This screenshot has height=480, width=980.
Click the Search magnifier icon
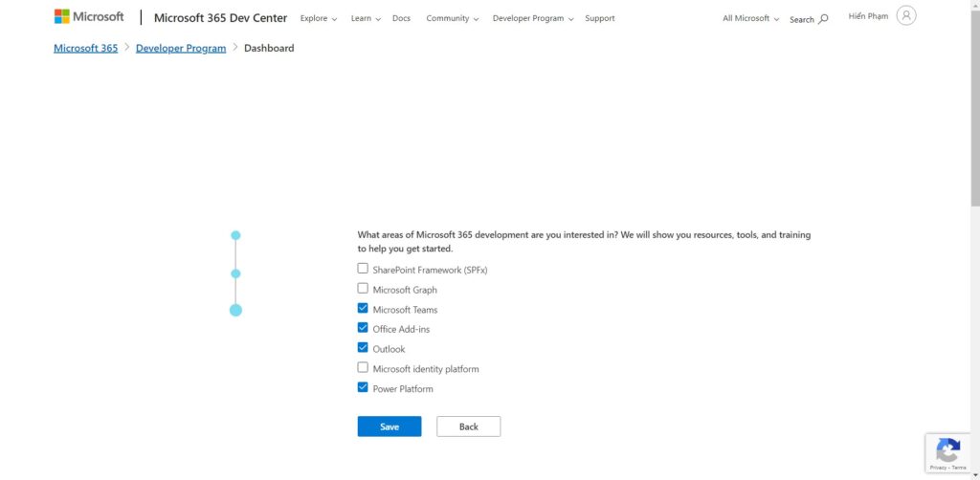coord(823,19)
